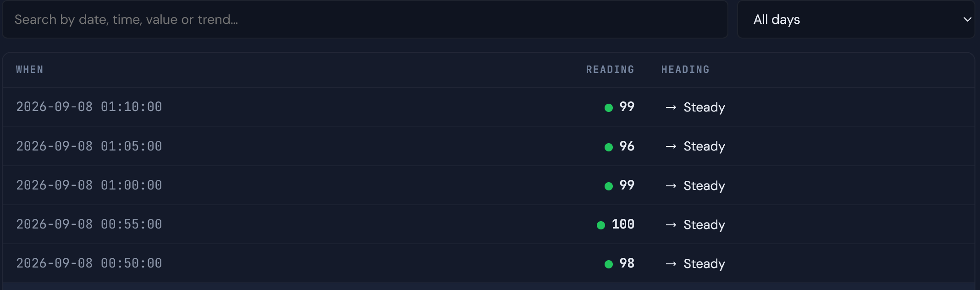Click the green dot beside reading 96
980x290 pixels.
609,147
